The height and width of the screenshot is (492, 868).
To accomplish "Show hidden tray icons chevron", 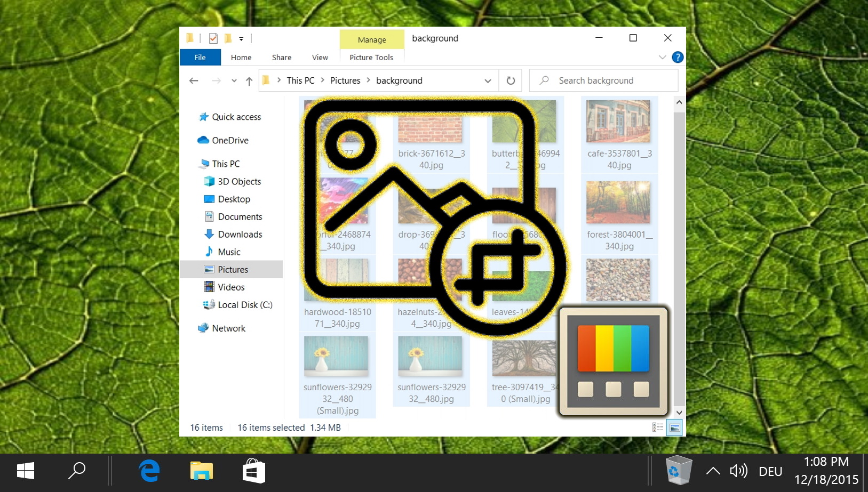I will 713,471.
